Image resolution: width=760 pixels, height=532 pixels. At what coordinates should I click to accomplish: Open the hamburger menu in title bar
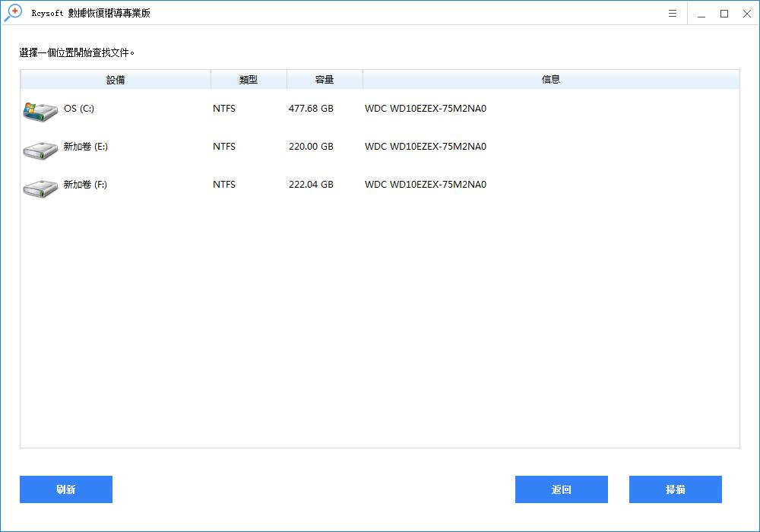673,14
